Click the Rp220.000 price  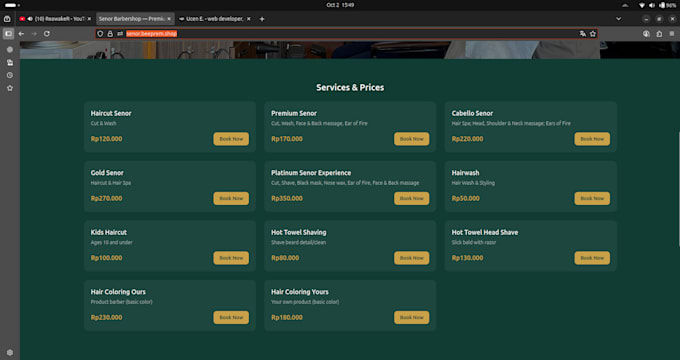pyautogui.click(x=467, y=139)
